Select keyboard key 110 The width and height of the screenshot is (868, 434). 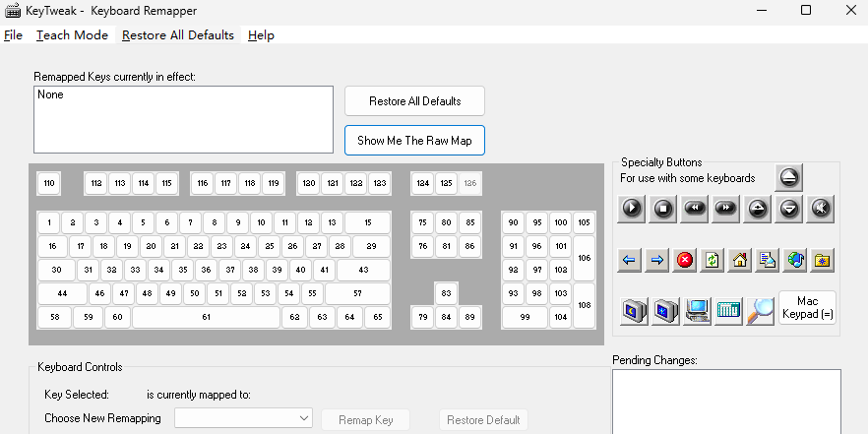(49, 183)
